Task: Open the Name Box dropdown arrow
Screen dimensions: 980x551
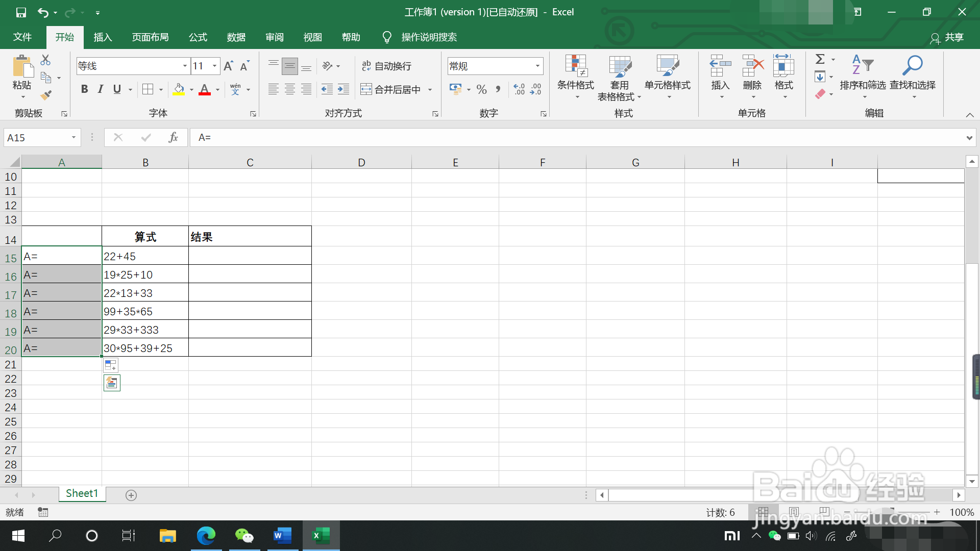Action: tap(73, 137)
